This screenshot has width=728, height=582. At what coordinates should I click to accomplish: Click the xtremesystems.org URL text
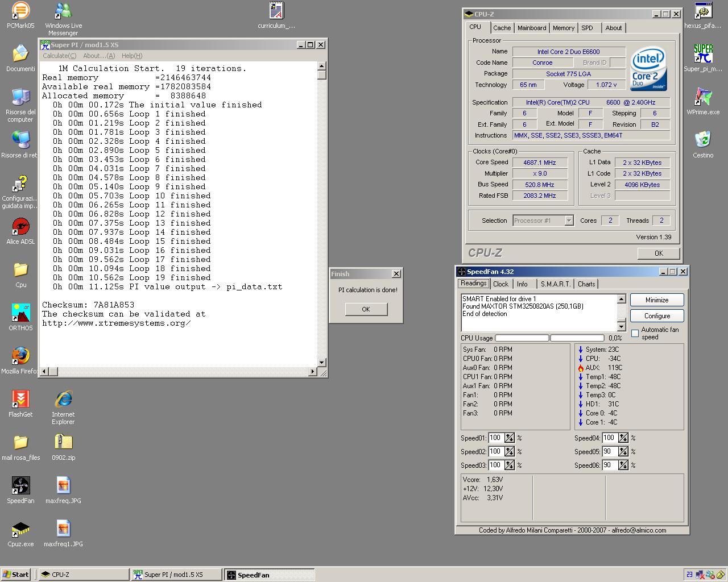116,323
